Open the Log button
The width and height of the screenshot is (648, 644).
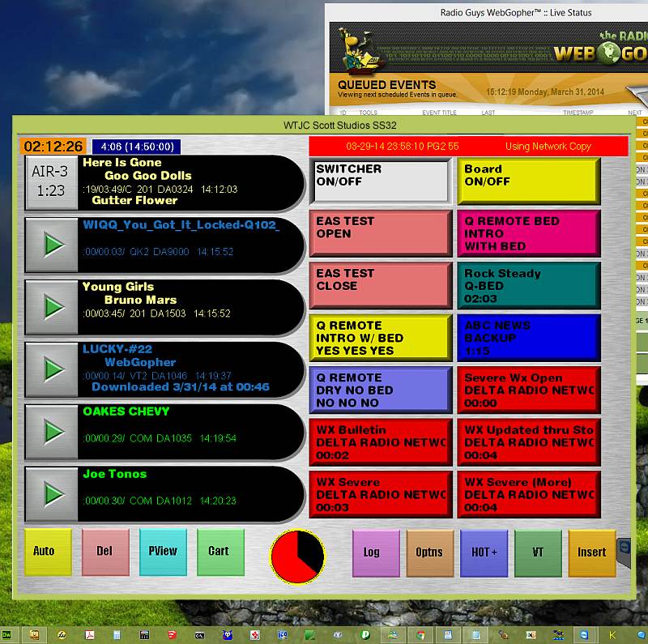[x=376, y=553]
